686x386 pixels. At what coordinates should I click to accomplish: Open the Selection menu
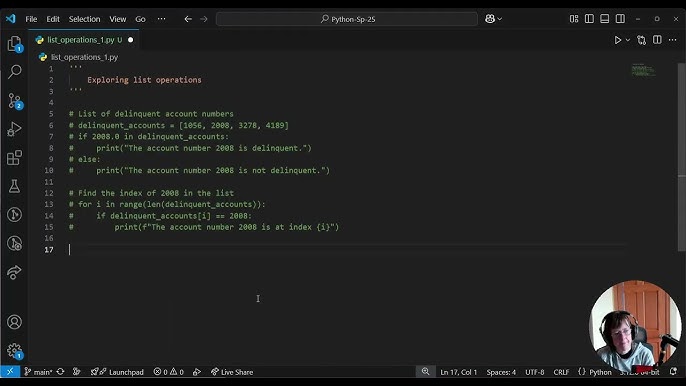click(x=84, y=19)
